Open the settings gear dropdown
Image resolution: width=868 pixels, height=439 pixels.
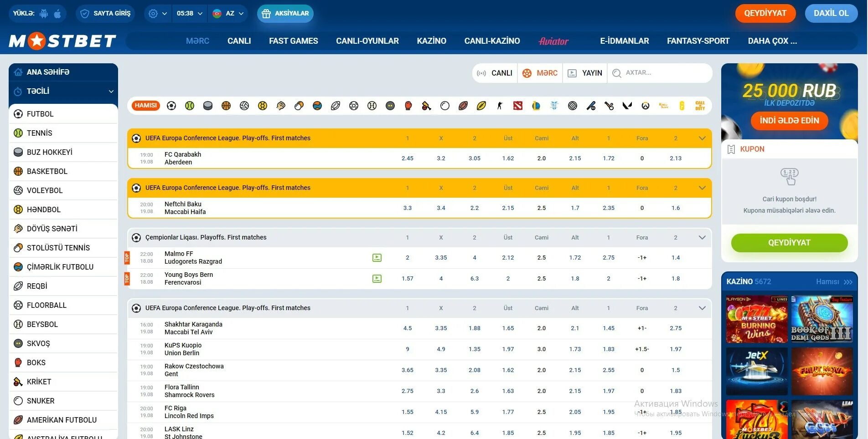point(158,14)
